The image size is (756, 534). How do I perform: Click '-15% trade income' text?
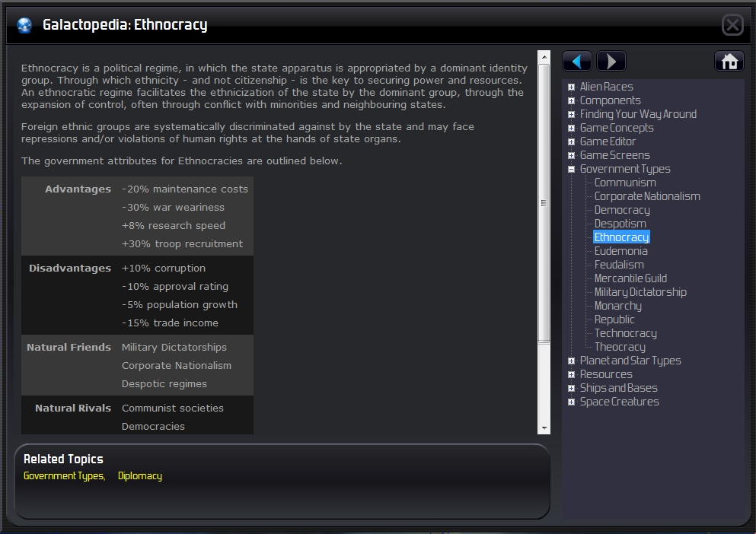[x=170, y=323]
